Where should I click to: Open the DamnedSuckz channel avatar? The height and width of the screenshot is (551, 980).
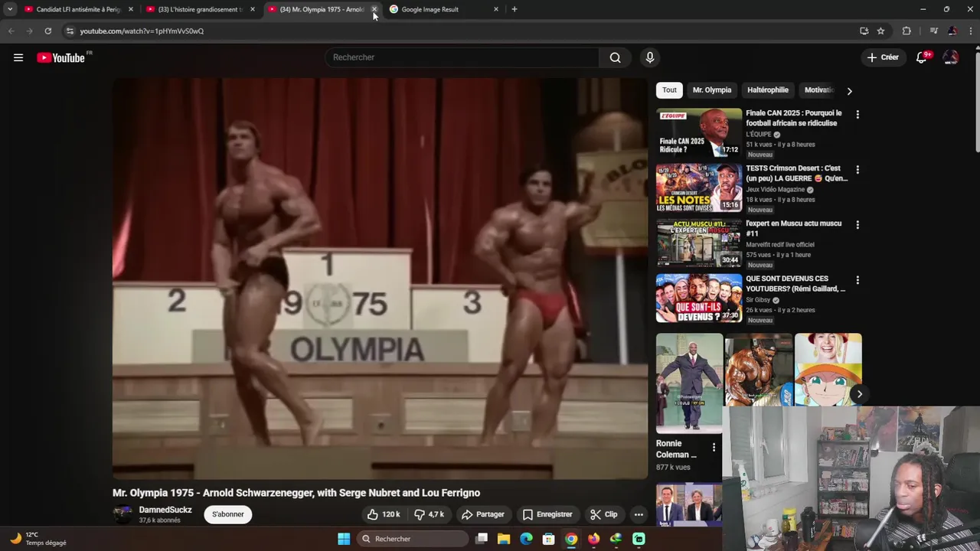point(122,514)
